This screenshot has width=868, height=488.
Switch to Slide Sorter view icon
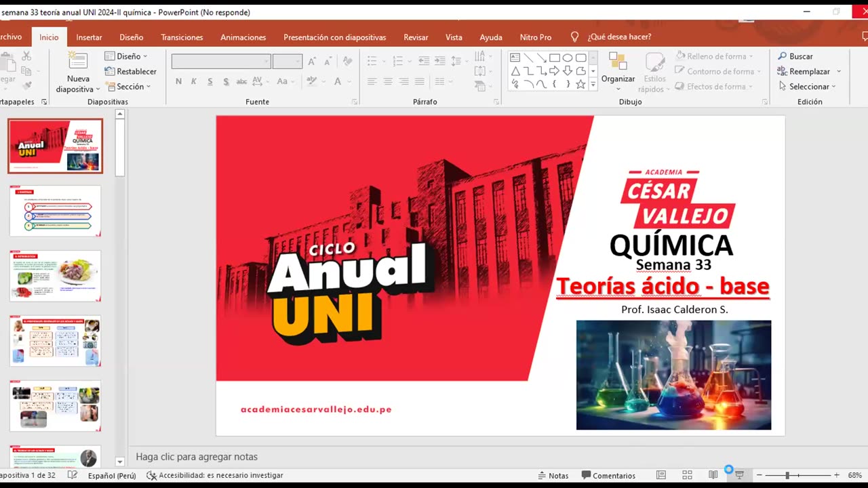[687, 475]
